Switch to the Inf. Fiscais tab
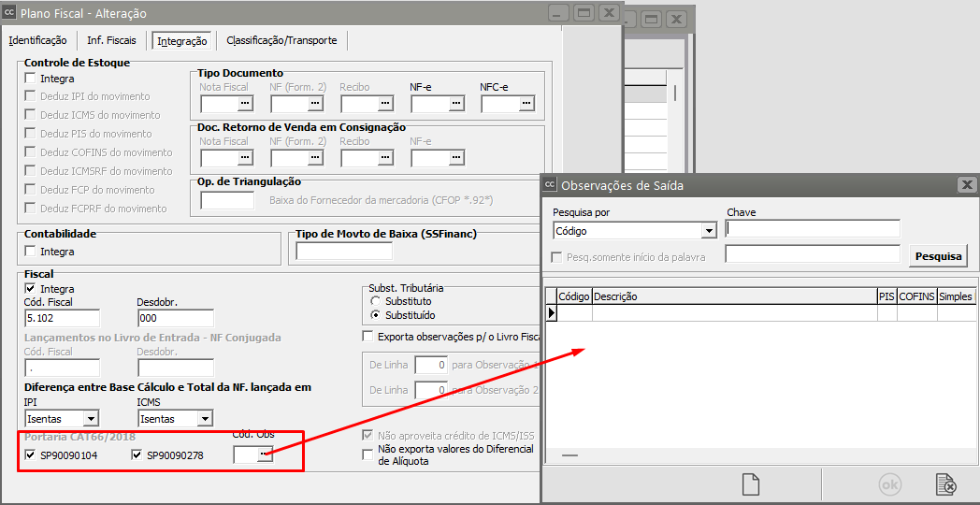This screenshot has width=980, height=505. point(111,40)
